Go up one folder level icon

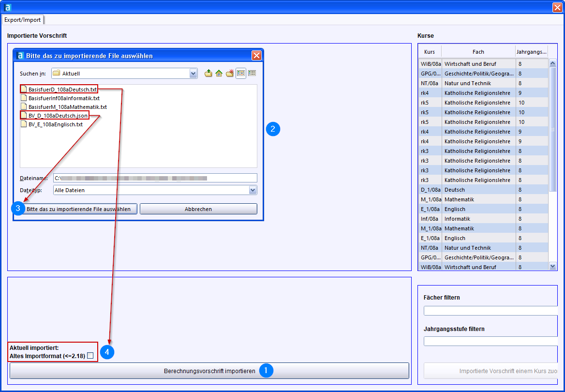point(208,73)
